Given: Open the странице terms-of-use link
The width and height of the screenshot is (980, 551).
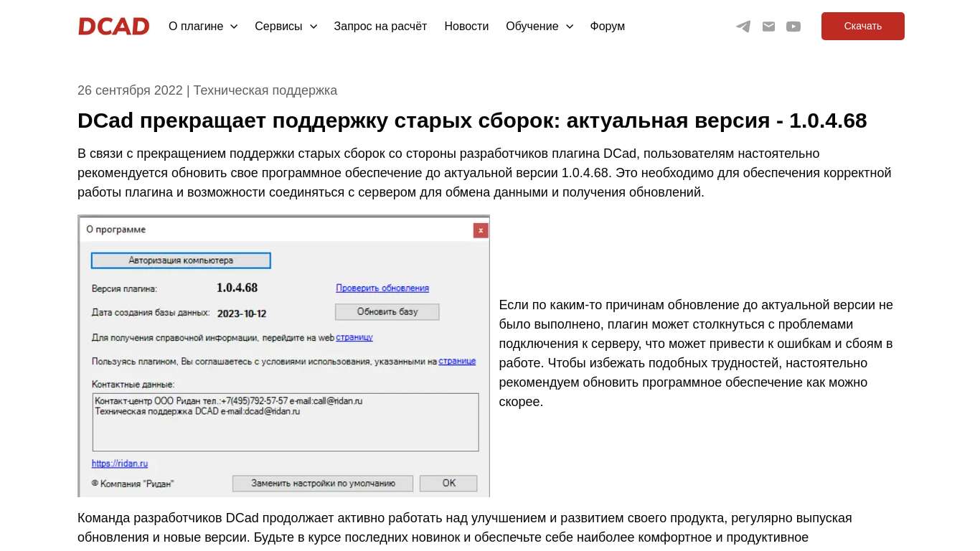Looking at the screenshot, I should [457, 362].
